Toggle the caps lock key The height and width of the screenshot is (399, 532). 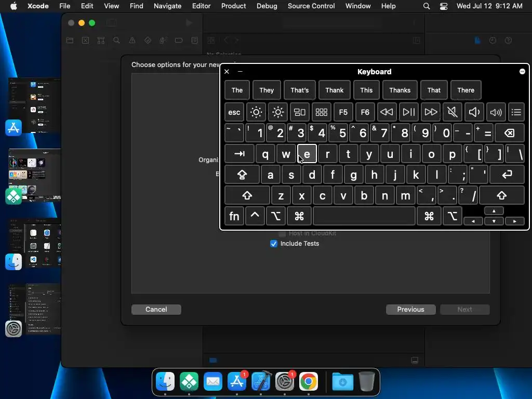(242, 175)
